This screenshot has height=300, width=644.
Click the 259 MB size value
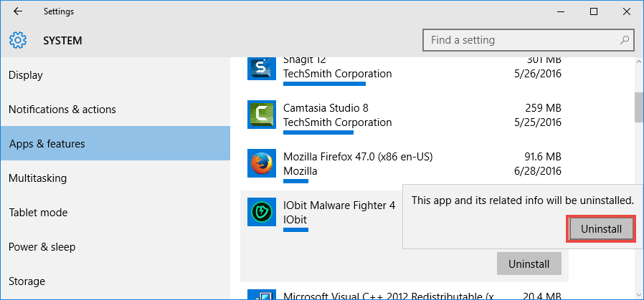(543, 108)
